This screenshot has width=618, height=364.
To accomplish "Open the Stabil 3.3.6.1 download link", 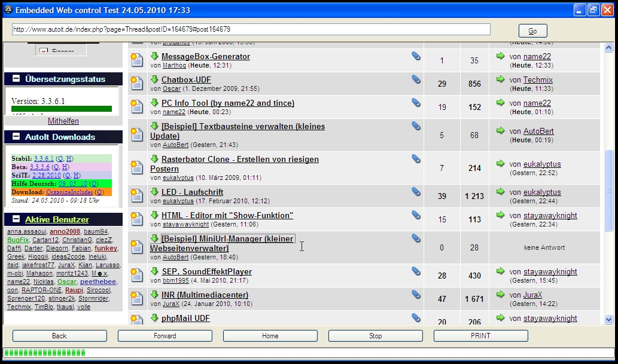I will pyautogui.click(x=44, y=158).
